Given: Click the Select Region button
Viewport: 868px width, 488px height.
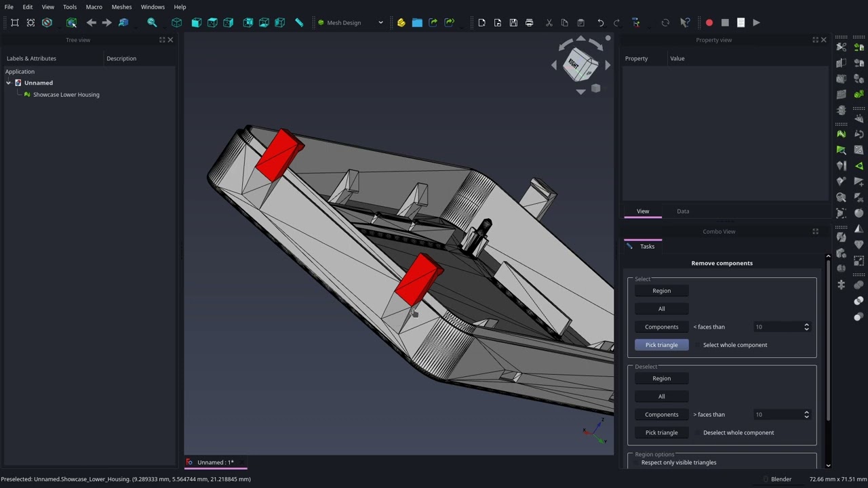Looking at the screenshot, I should click(661, 291).
